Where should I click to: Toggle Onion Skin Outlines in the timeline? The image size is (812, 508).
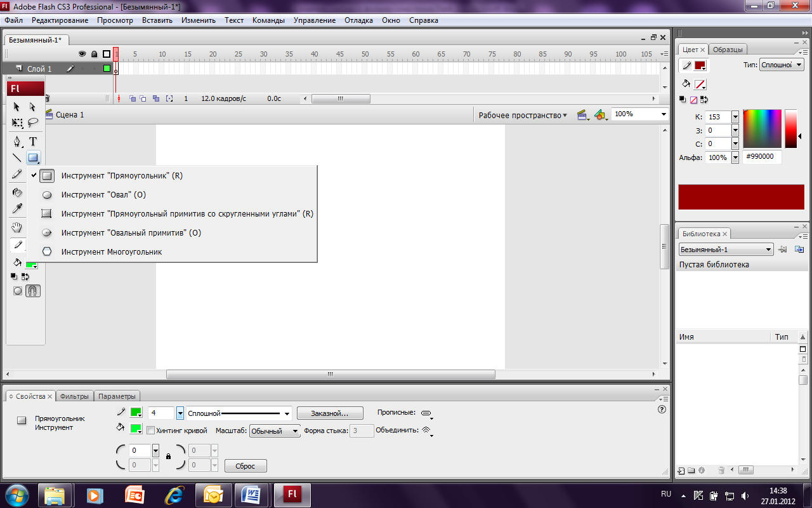click(143, 98)
